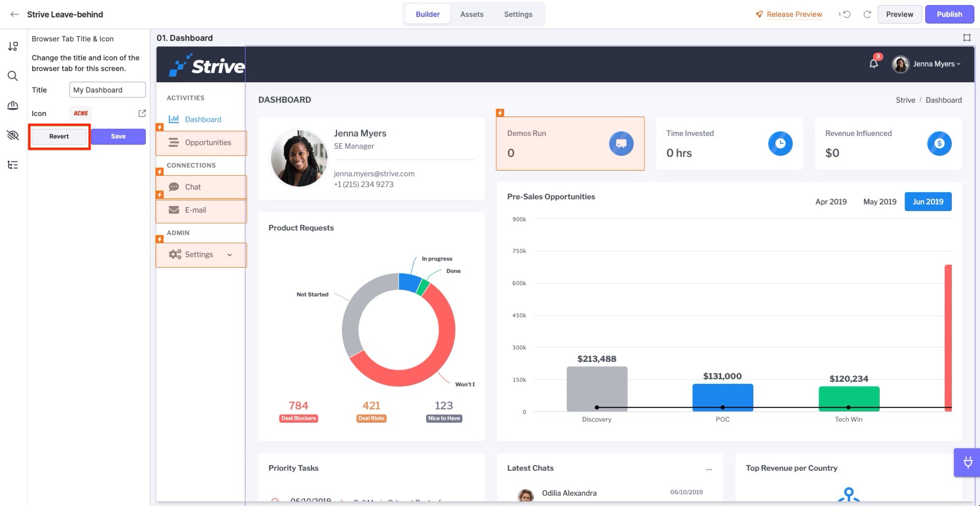Open icon link next to ACME icon
Viewport: 980px width, 506px height.
(142, 113)
